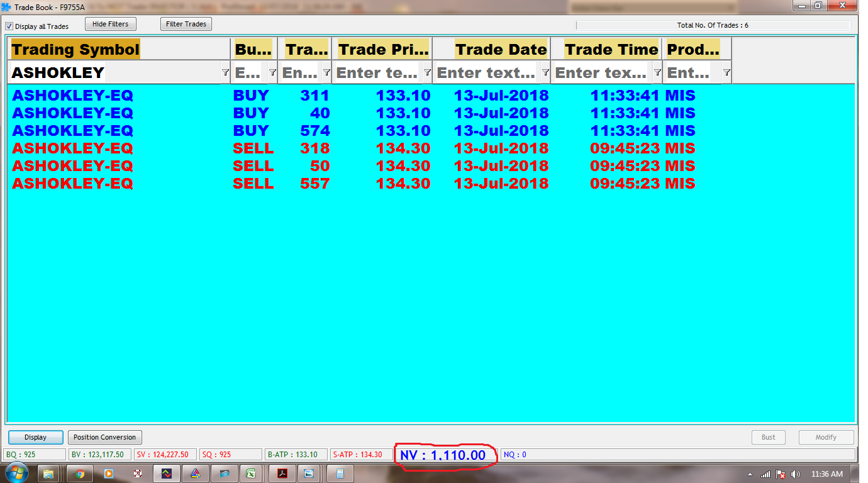Click the volume speaker icon in system tray

796,474
